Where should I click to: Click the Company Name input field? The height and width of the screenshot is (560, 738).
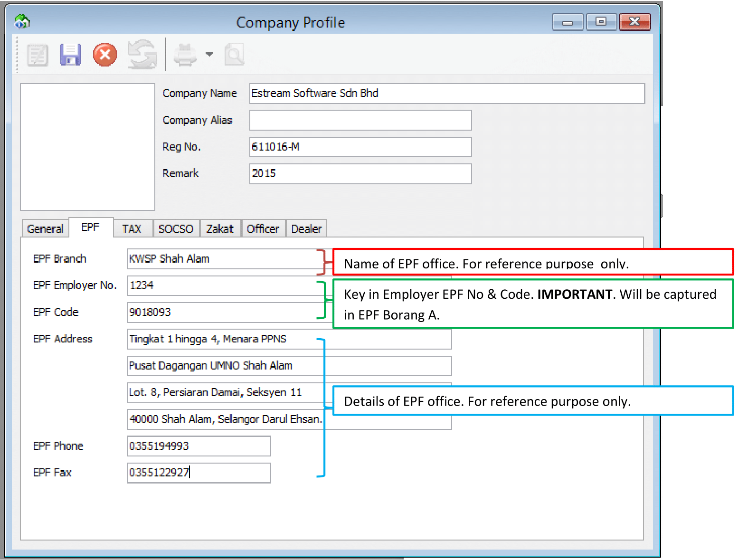(446, 94)
